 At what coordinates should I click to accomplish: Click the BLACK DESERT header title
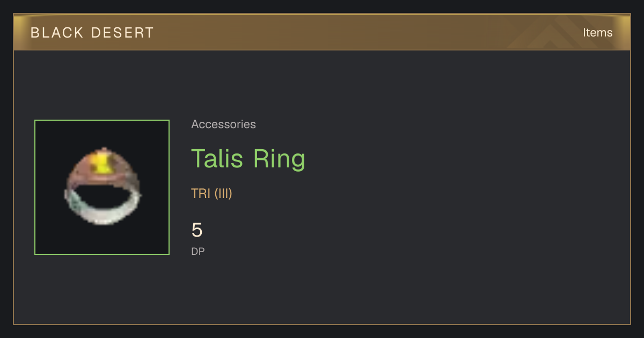pos(92,33)
